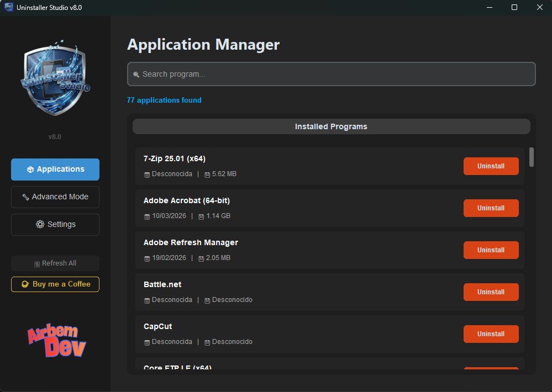
Task: Select the Adobe Acrobat (64-bit) name
Action: click(187, 200)
